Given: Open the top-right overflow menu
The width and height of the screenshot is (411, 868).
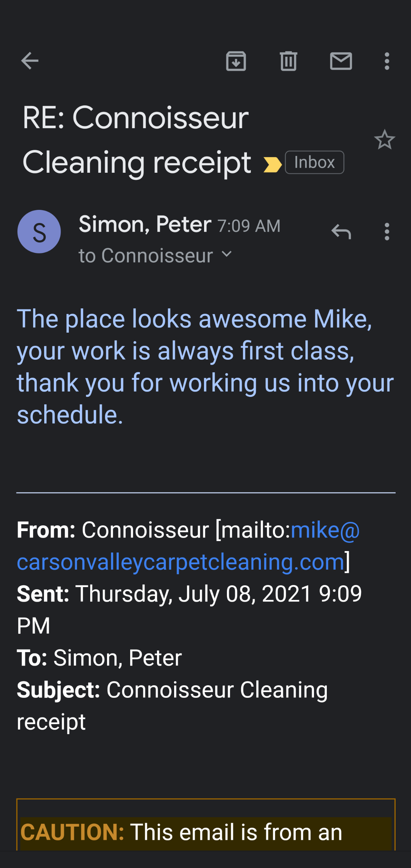Looking at the screenshot, I should (386, 61).
